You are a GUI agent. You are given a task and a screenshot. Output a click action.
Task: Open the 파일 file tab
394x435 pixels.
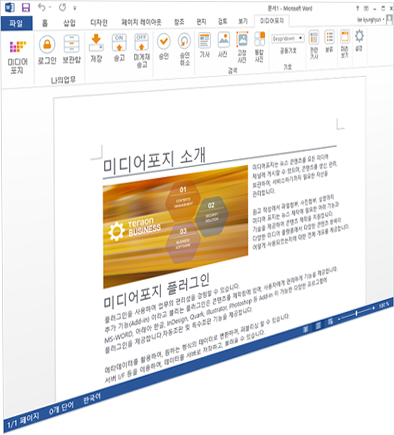tap(16, 23)
